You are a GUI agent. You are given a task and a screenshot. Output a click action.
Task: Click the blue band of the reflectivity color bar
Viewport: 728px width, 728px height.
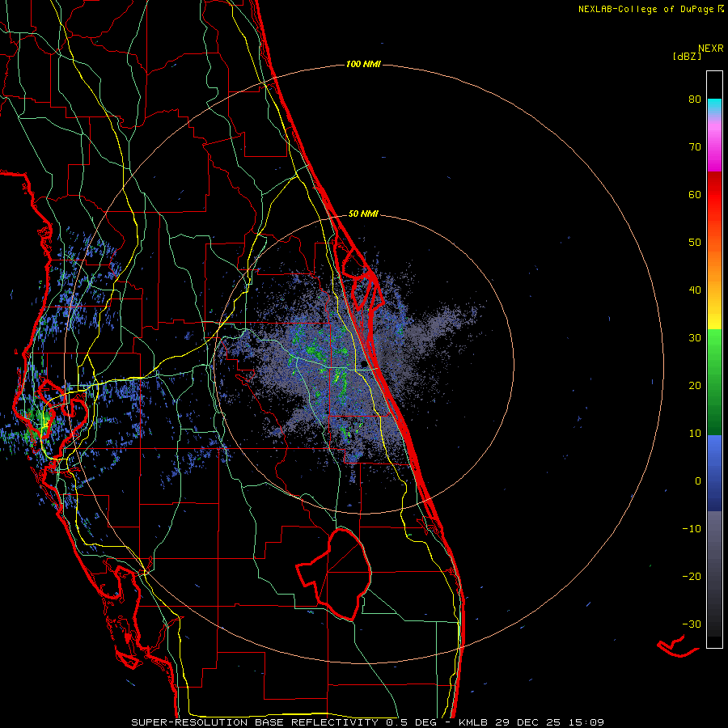pos(714,472)
